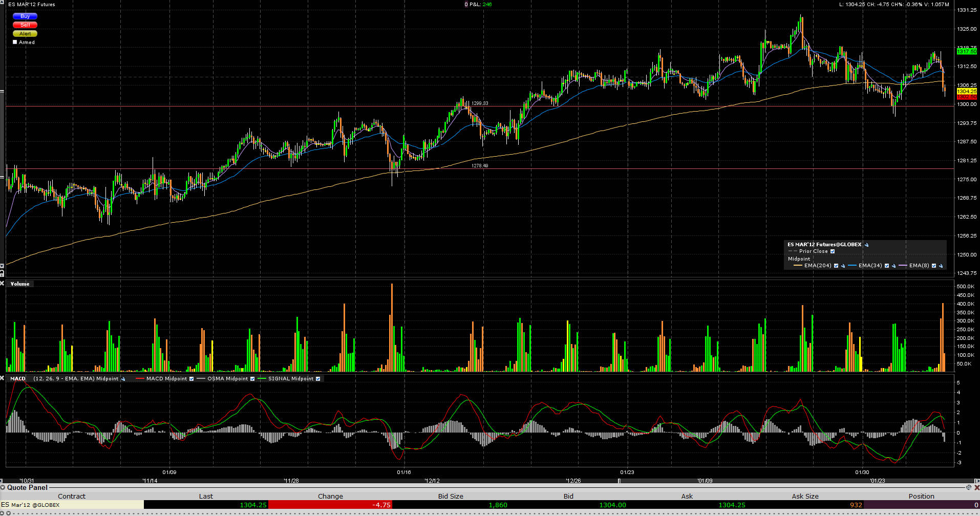980x516 pixels.
Task: Click the Bid Size column header
Action: (451, 496)
